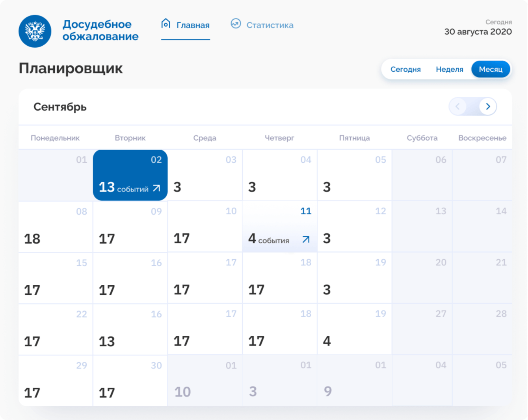Open the Главная navigation tab
Image resolution: width=528 pixels, height=420 pixels.
[x=186, y=25]
